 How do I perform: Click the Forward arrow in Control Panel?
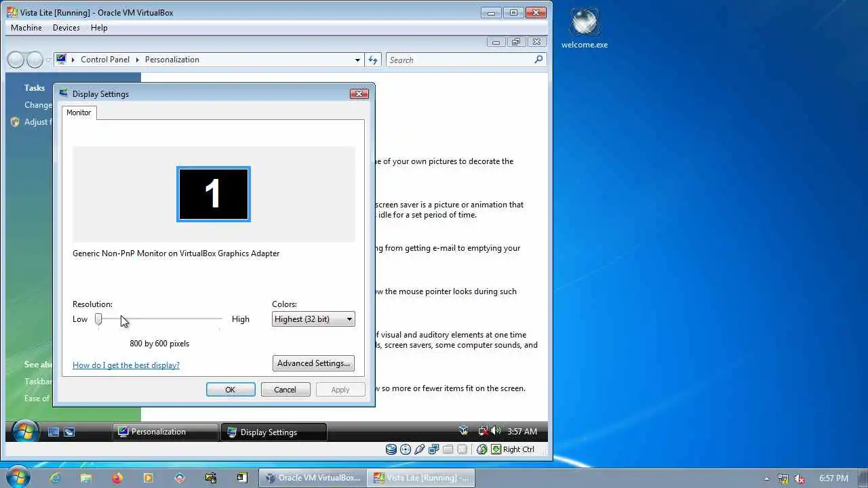coord(35,60)
